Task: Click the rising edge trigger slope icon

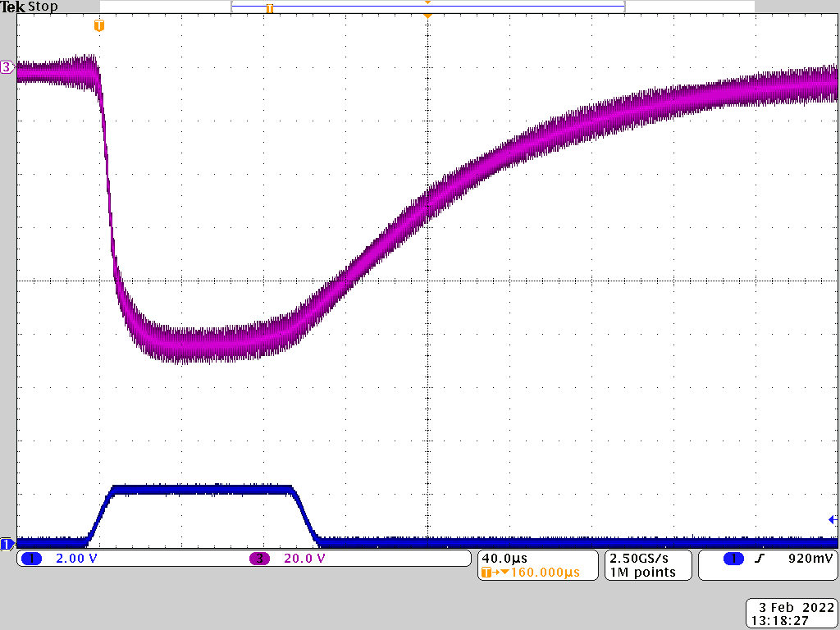Action: [759, 559]
